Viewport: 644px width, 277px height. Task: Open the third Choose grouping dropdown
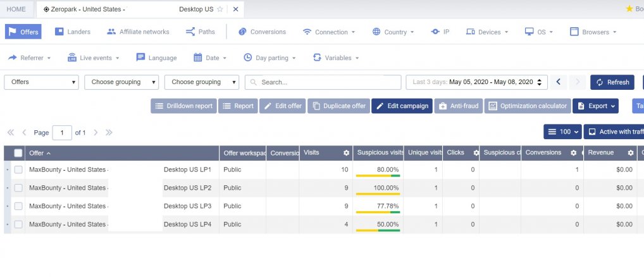coord(202,82)
